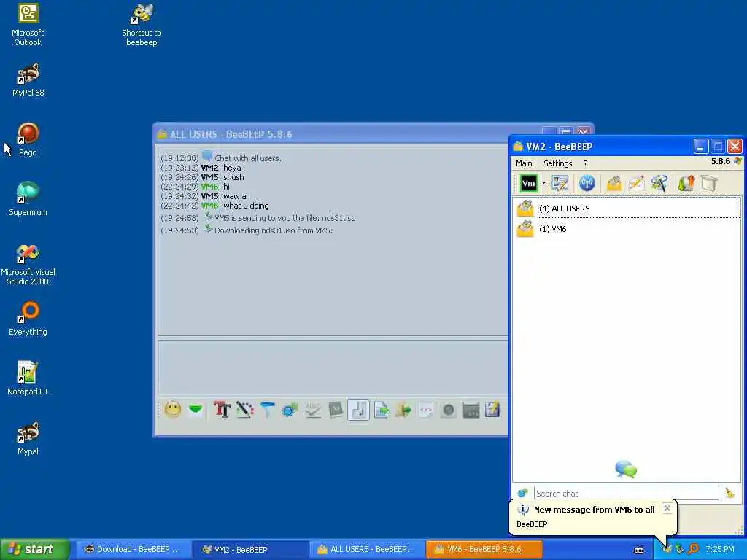Select the Shortcut to beebeep desktop icon
Image resolution: width=747 pixels, height=560 pixels.
pyautogui.click(x=142, y=24)
